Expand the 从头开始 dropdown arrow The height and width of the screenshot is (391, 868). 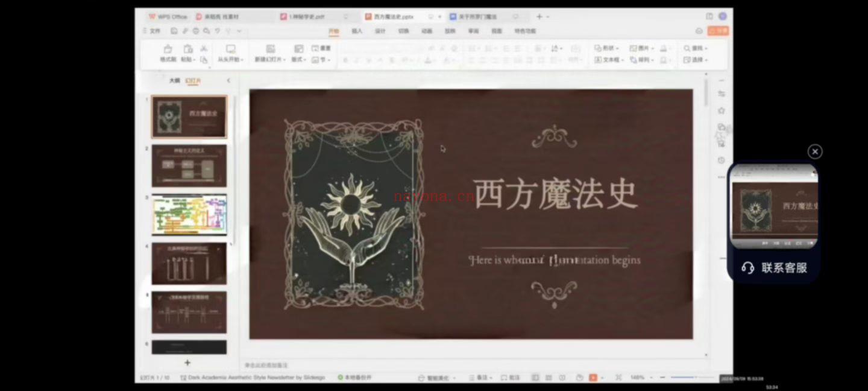point(242,60)
